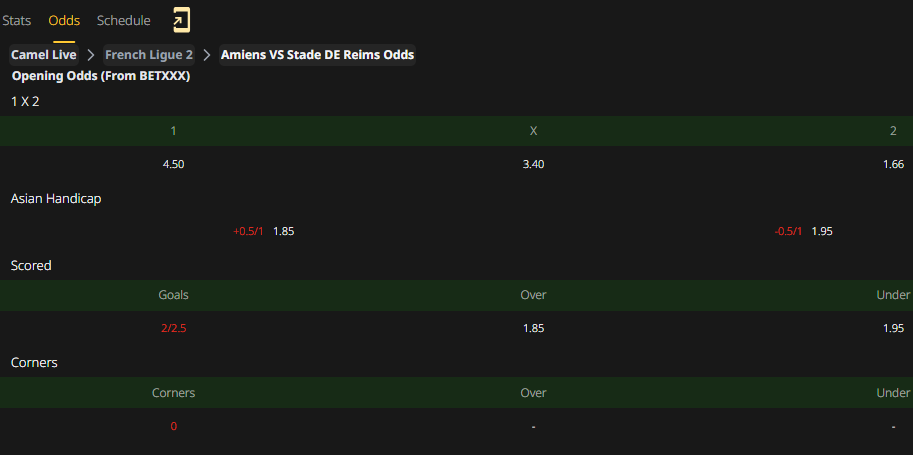
Task: Click Amiens VS Stade DE Reims Odds breadcrumb
Action: coord(317,55)
